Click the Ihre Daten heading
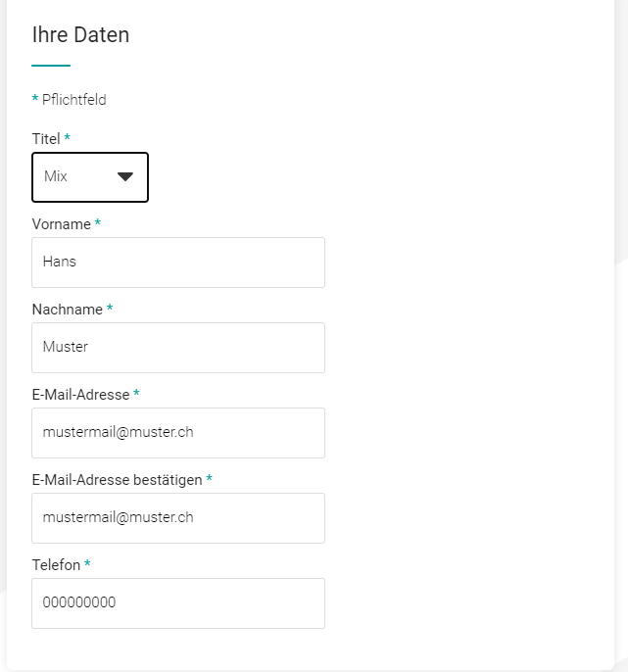Image resolution: width=628 pixels, height=672 pixels. coord(80,34)
